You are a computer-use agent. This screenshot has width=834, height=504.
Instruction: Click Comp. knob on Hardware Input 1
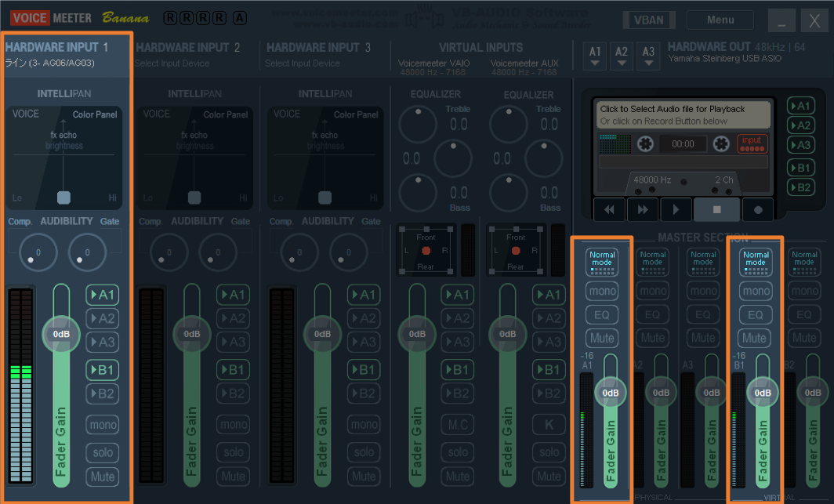(38, 252)
